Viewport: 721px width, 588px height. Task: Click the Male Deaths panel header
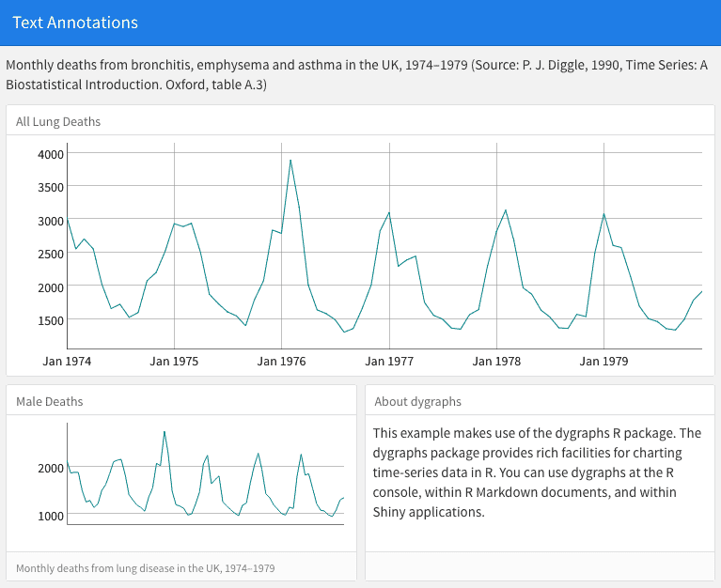point(50,401)
